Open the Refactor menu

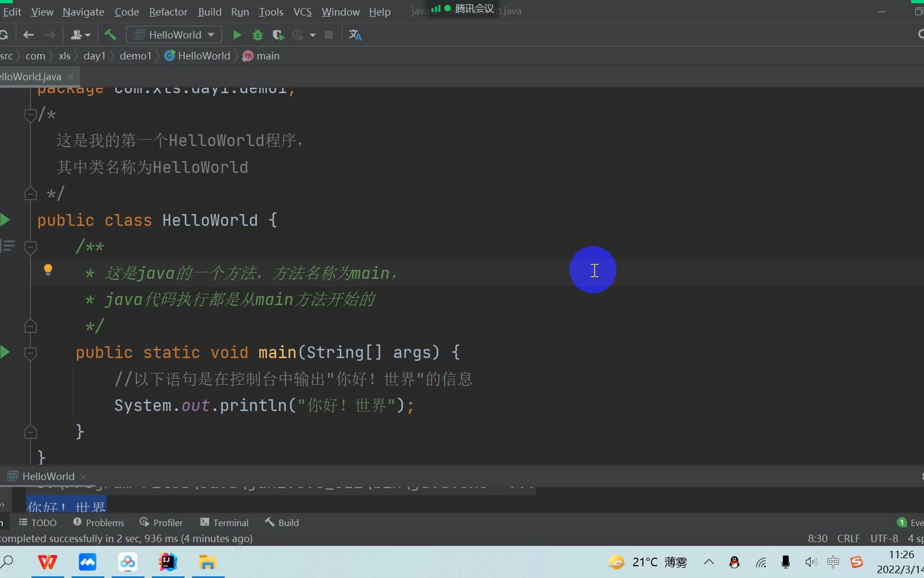(168, 12)
